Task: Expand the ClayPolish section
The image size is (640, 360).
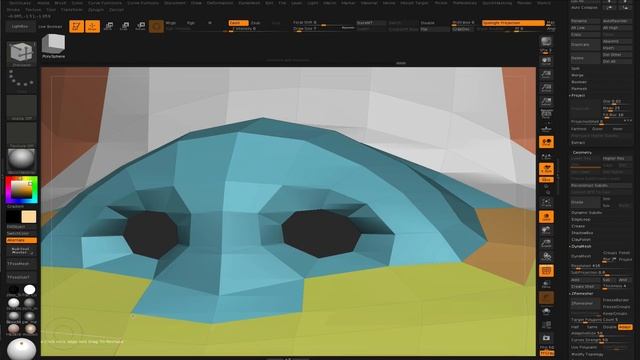Action: (581, 239)
